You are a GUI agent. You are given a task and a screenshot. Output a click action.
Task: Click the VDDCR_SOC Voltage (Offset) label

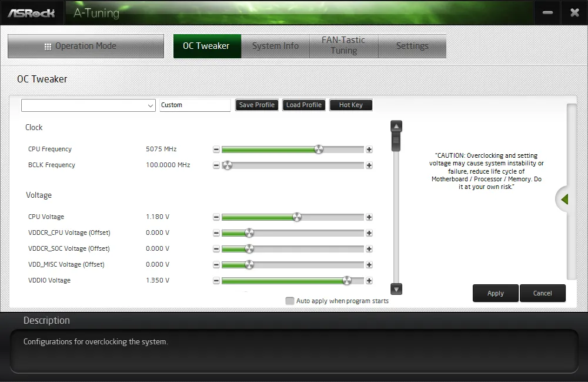point(69,248)
